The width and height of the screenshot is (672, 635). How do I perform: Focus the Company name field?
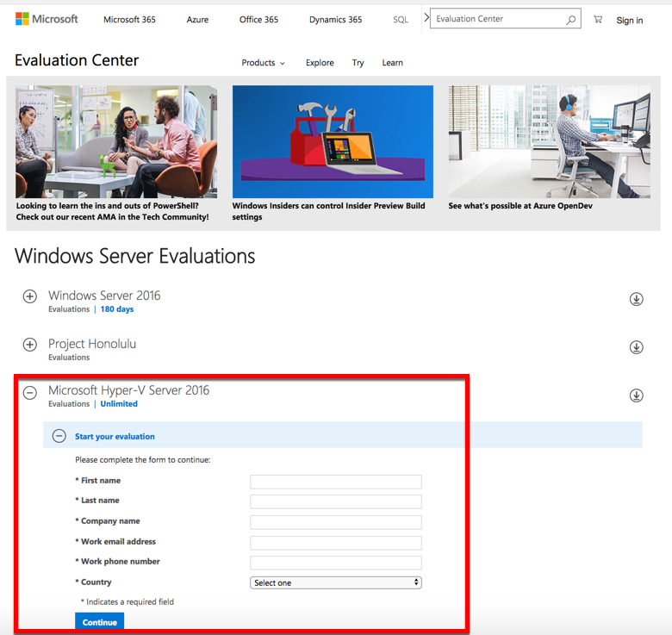point(336,522)
